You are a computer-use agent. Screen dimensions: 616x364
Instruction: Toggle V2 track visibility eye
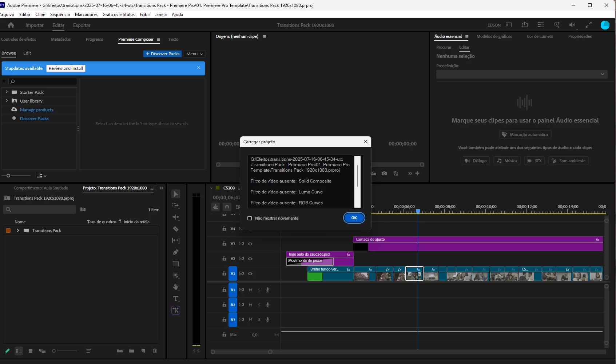click(x=250, y=259)
